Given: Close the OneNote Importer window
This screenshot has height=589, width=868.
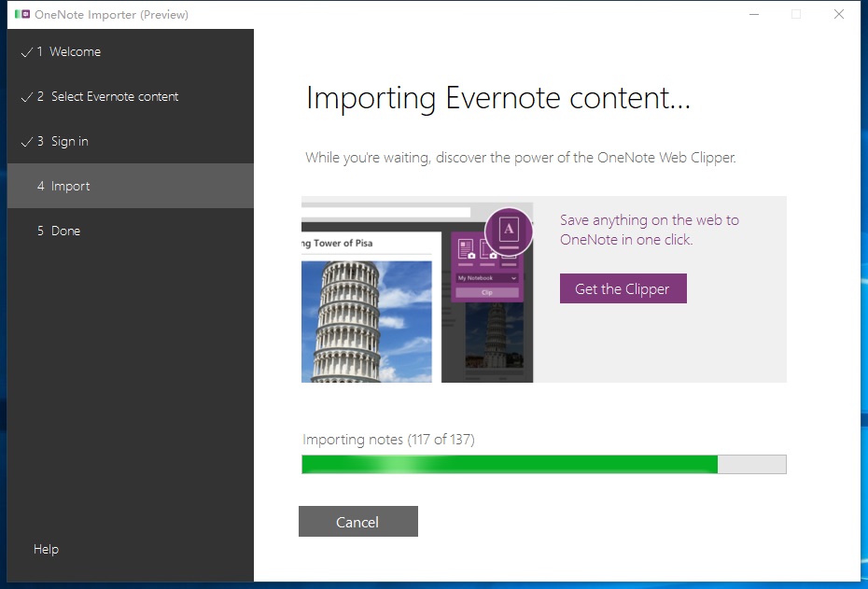Looking at the screenshot, I should coord(839,14).
